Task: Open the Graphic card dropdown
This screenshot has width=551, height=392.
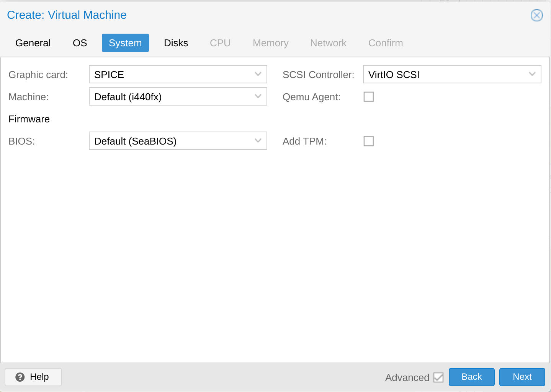Action: pyautogui.click(x=258, y=74)
